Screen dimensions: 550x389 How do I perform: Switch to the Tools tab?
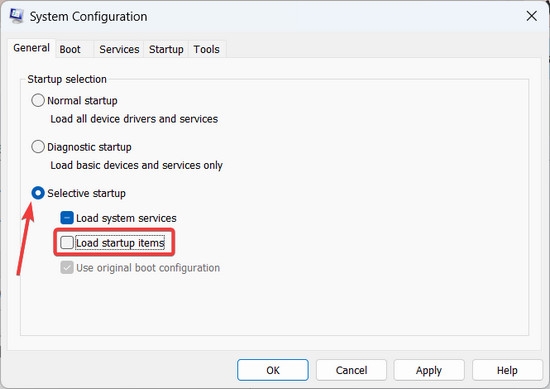pyautogui.click(x=207, y=49)
